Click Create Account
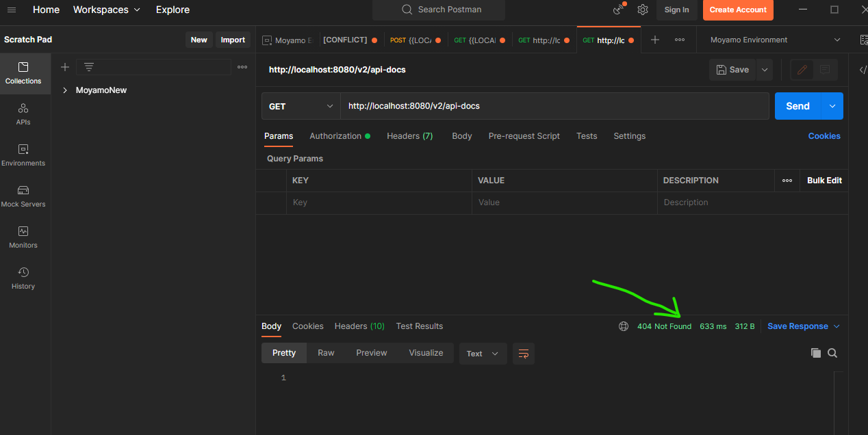 (738, 10)
